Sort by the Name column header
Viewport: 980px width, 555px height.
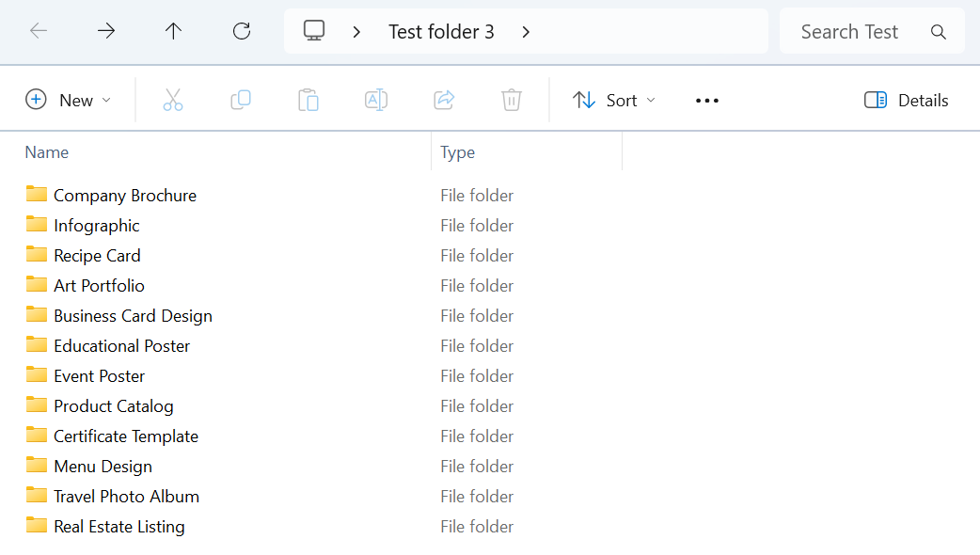point(47,152)
